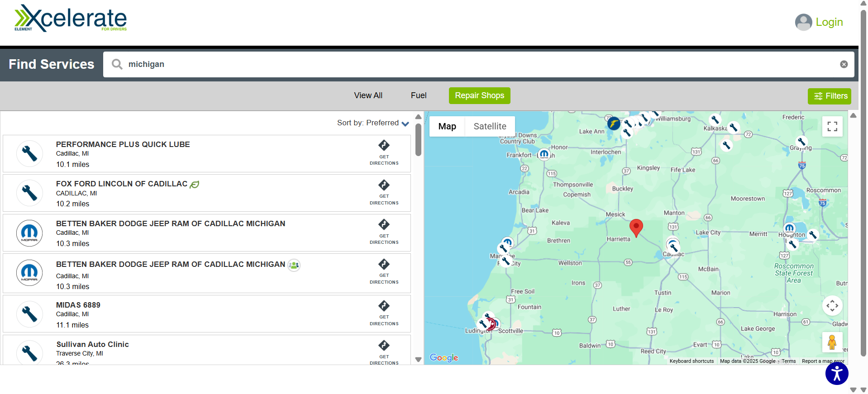Viewport: 868px width, 394px height.
Task: Click the red location pin on map
Action: [x=636, y=228]
